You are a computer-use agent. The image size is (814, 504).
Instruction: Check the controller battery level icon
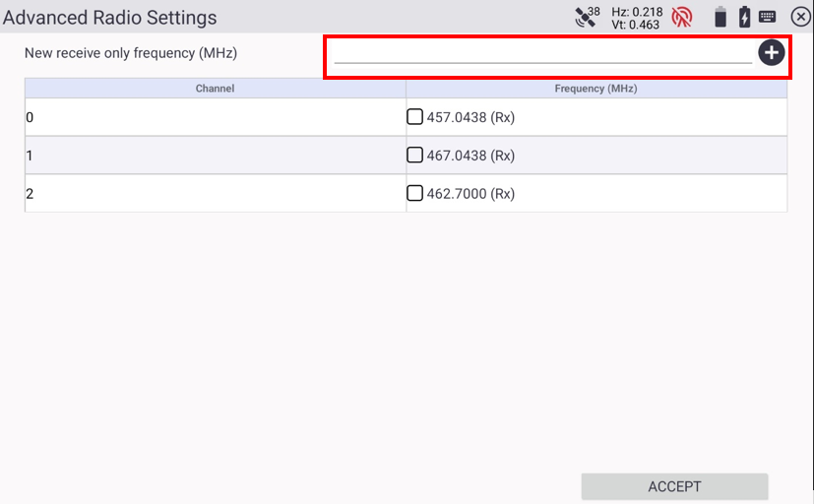[720, 17]
